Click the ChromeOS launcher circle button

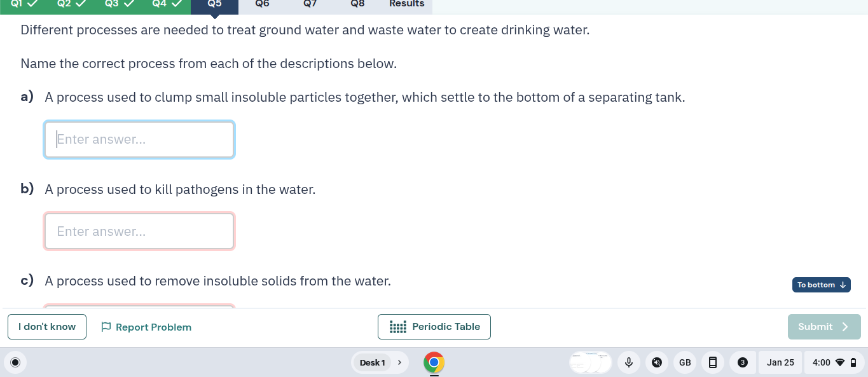(x=16, y=362)
